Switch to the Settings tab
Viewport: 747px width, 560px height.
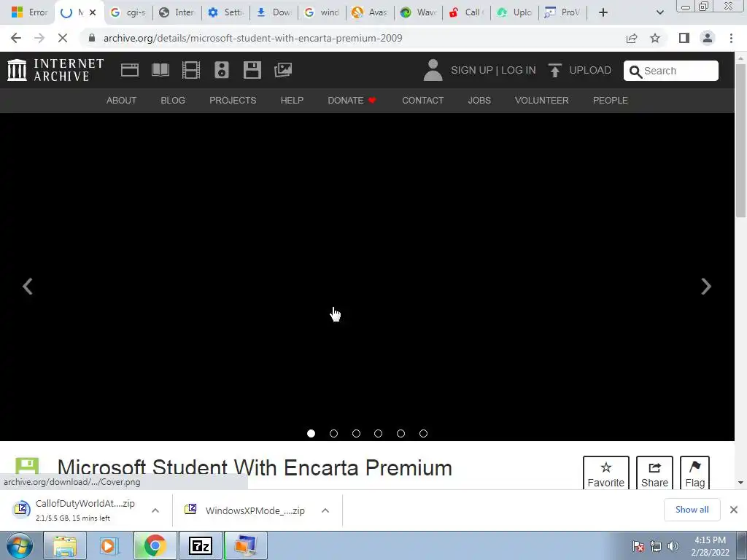click(226, 12)
